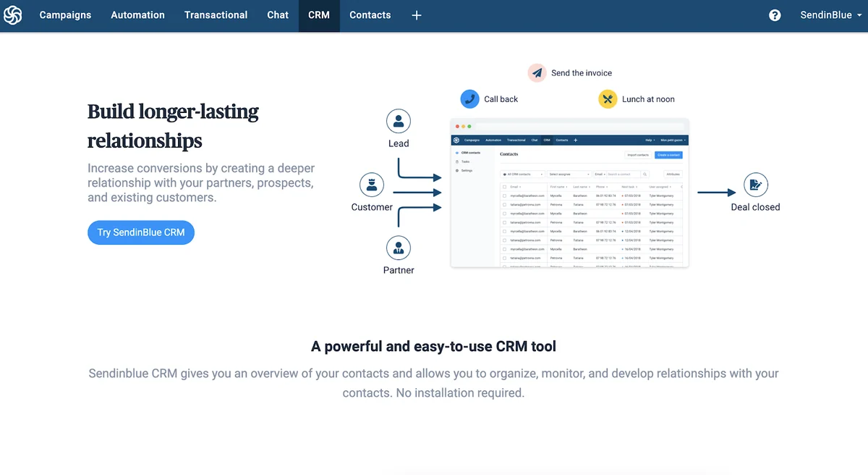Click the Lead person icon
The image size is (868, 475).
coord(399,121)
